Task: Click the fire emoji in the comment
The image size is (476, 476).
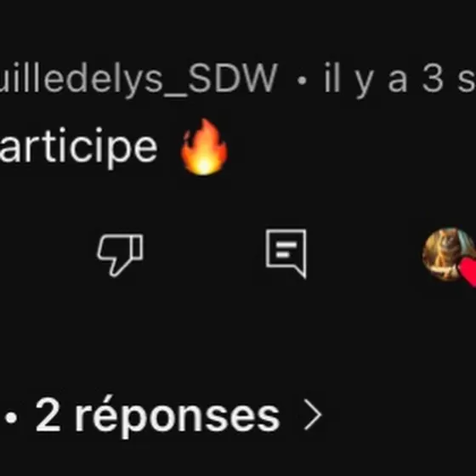Action: tap(204, 147)
